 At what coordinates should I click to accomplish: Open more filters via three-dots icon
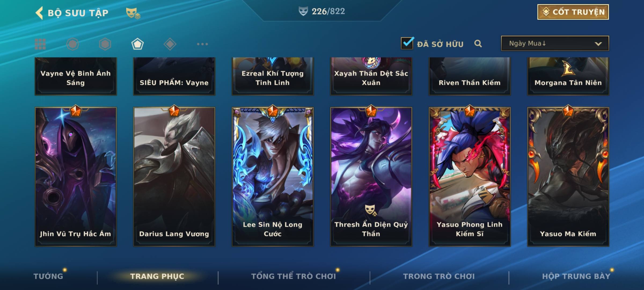202,44
